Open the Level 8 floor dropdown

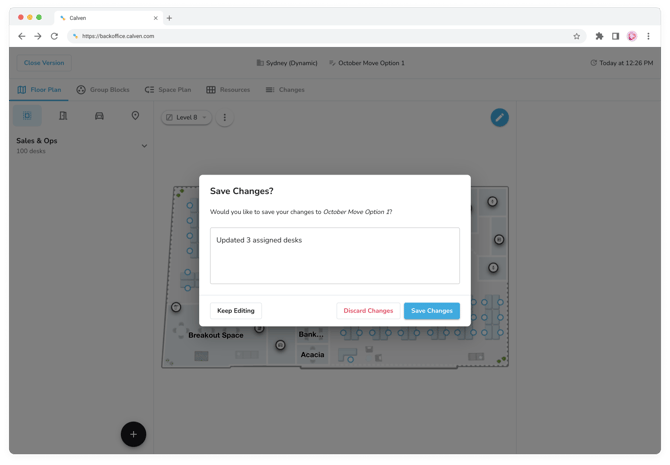[x=186, y=117]
